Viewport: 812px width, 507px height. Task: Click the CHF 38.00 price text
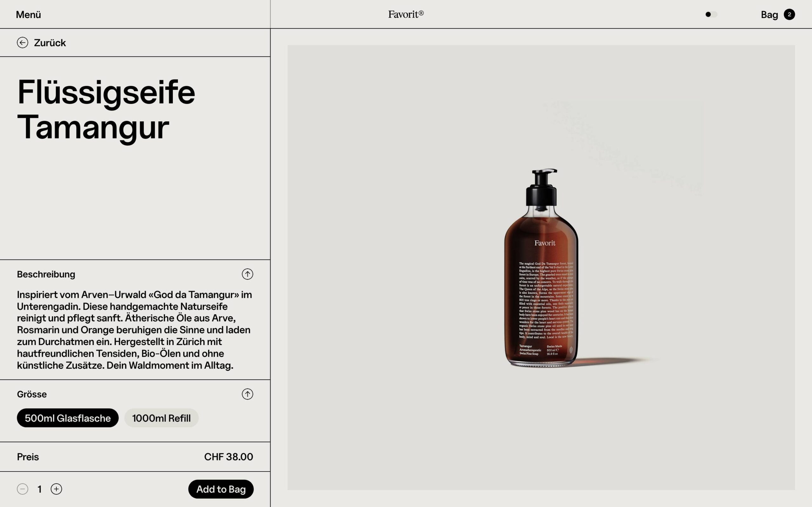click(x=228, y=457)
